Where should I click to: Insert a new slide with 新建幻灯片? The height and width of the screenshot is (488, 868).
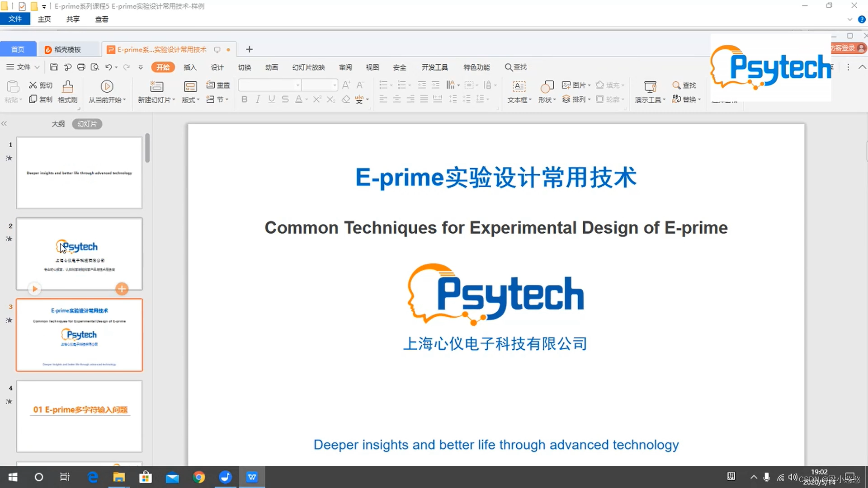pyautogui.click(x=156, y=92)
